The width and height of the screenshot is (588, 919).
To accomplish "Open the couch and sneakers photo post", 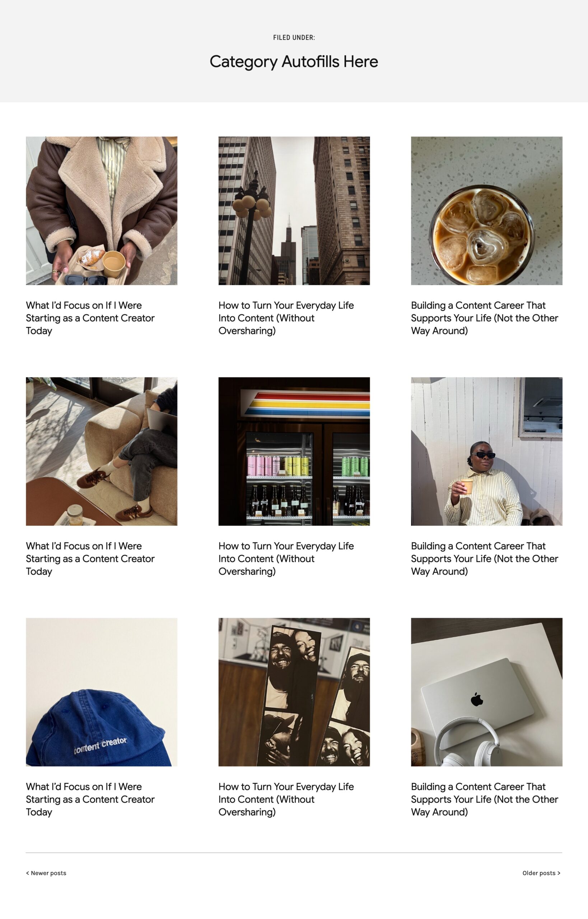I will [102, 451].
